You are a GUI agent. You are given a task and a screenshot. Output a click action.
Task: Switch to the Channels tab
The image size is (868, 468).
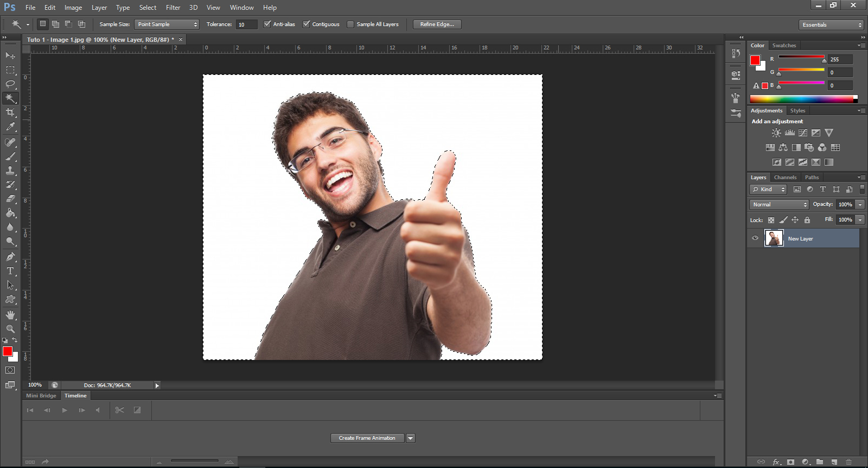(785, 178)
